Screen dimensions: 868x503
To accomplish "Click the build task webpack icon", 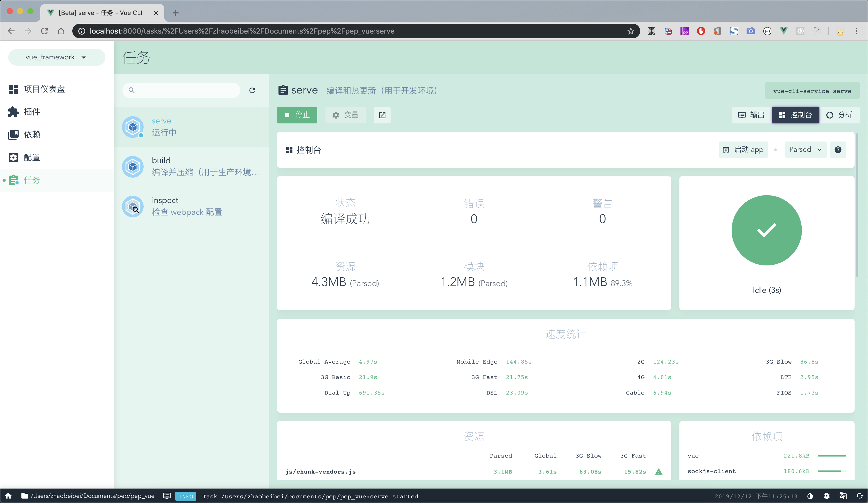I will coord(133,167).
